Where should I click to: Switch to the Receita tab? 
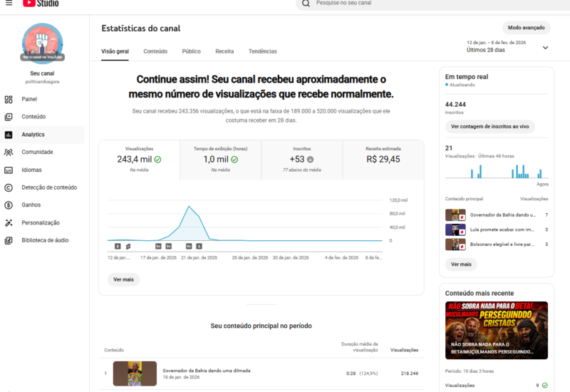[224, 51]
